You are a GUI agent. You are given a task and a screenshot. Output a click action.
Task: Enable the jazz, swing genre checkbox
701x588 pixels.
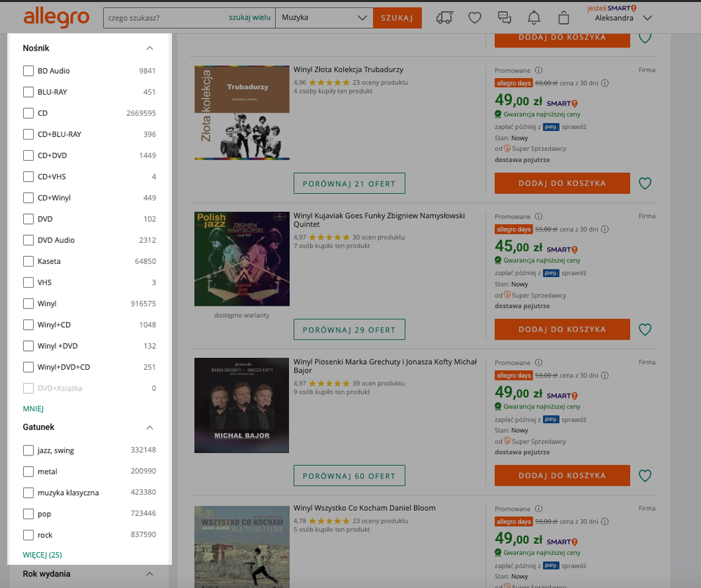28,450
